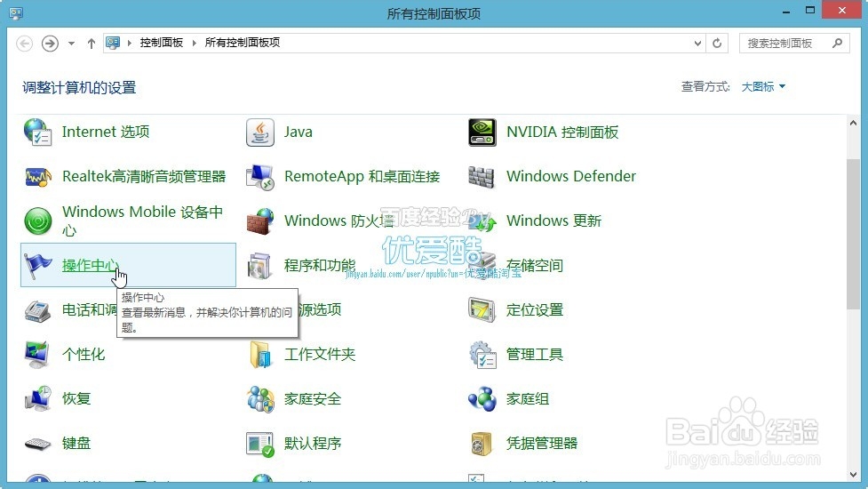The image size is (868, 489).
Task: Open the 程序和功能 icon
Action: point(260,266)
